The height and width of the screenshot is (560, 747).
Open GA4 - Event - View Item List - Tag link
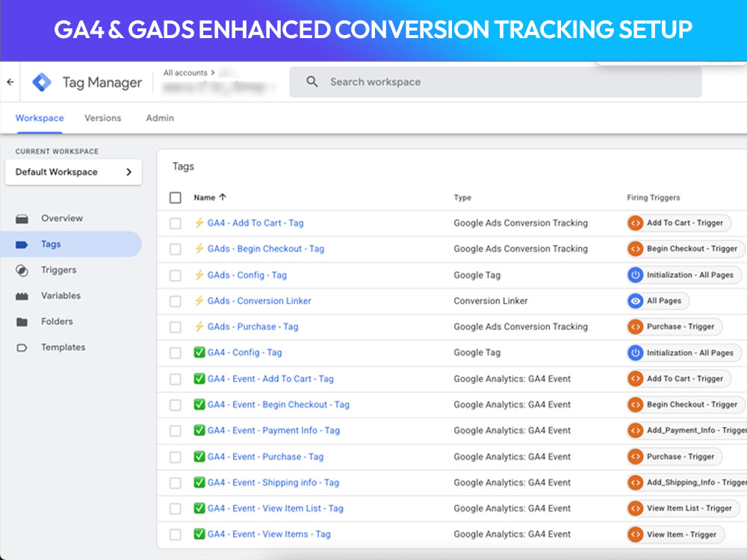(276, 508)
